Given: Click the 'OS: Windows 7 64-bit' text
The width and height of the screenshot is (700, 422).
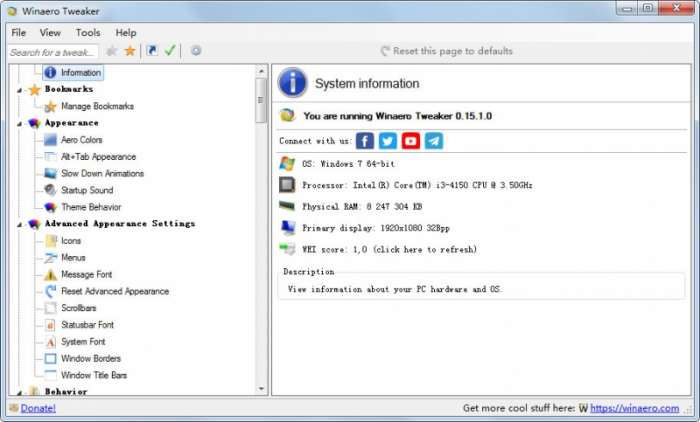Looking at the screenshot, I should (x=348, y=164).
